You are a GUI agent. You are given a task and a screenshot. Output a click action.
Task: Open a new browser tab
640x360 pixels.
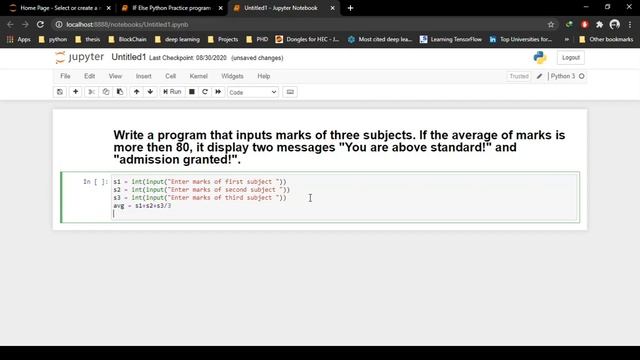coord(350,8)
